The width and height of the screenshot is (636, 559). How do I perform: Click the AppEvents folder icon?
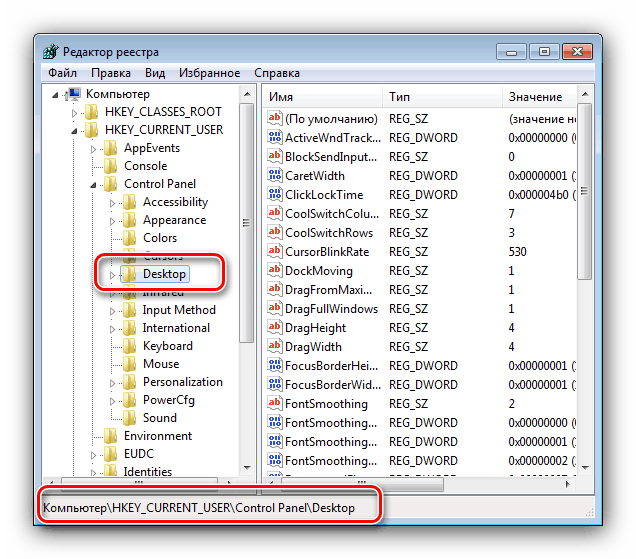click(x=111, y=148)
